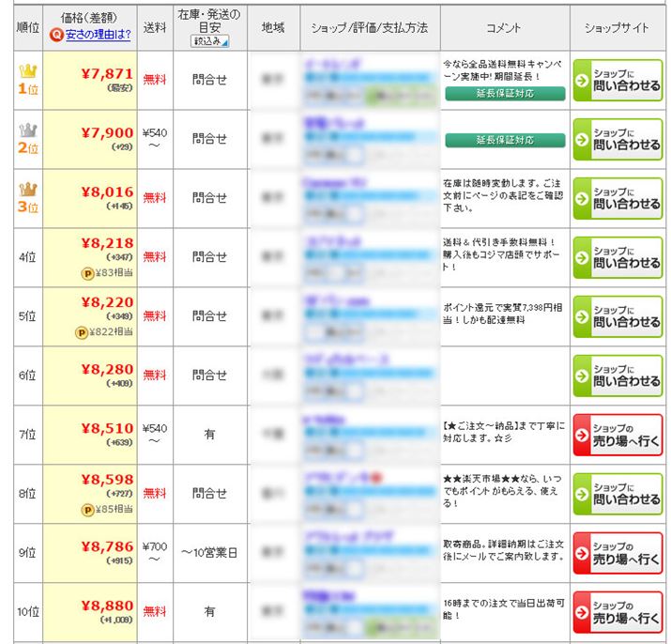The width and height of the screenshot is (671, 644).
Task: Click ショップの売り場へ行く in the 10位 row
Action: (x=618, y=612)
